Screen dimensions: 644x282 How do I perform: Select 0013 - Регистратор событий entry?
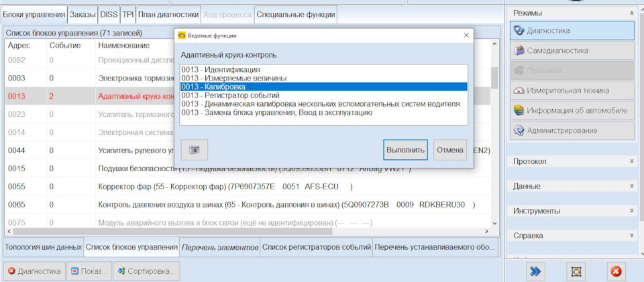(x=323, y=95)
